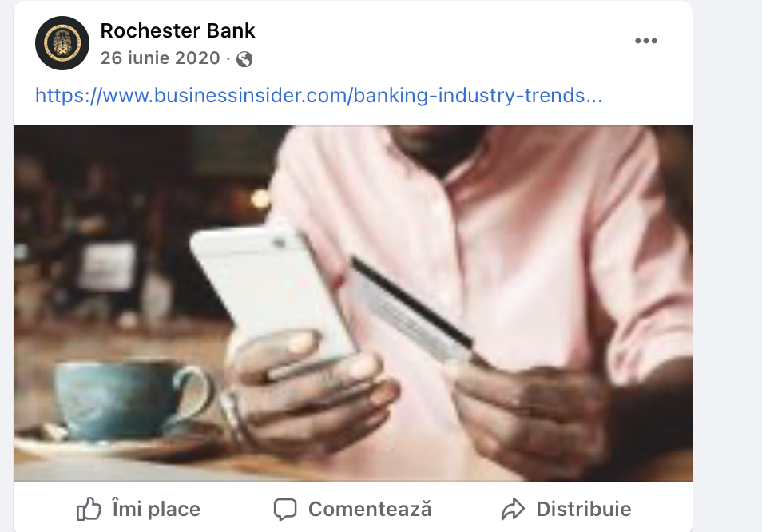Click the gray page area beside the post

pyautogui.click(x=727, y=243)
